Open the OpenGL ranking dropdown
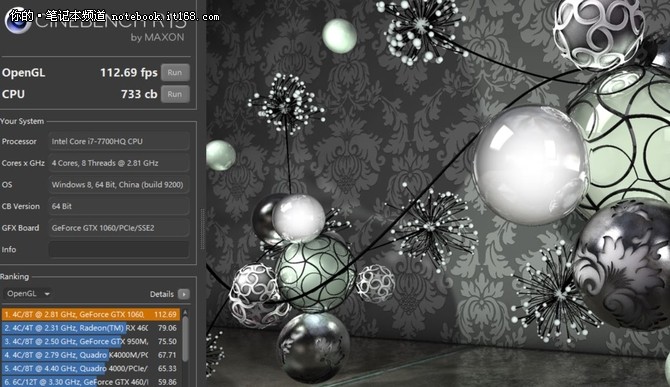670x387 pixels. pyautogui.click(x=27, y=293)
